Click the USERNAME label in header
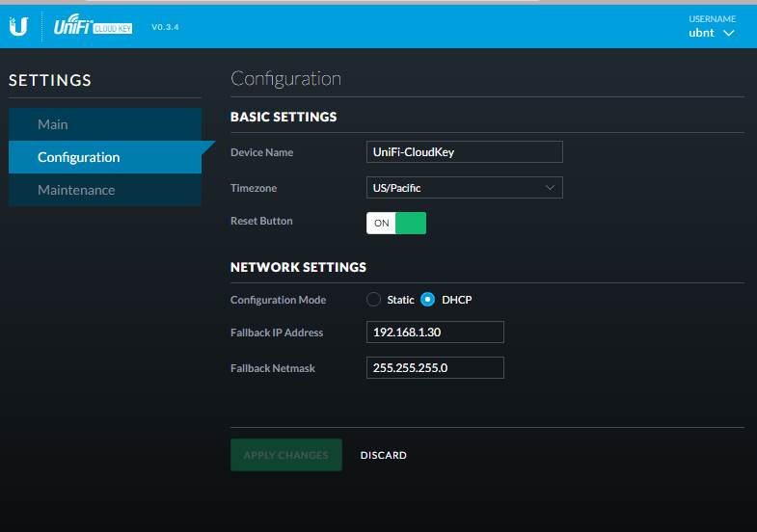The image size is (757, 532). tap(712, 19)
